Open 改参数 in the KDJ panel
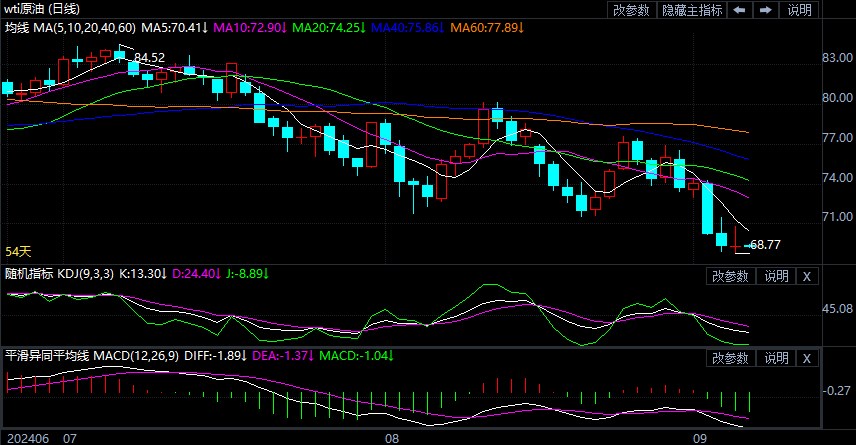Viewport: 856px width, 445px height. click(730, 276)
